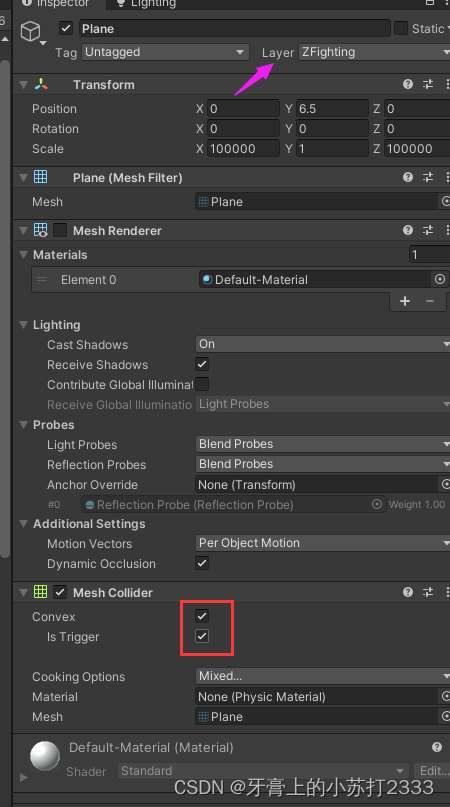Click the Transform component icon
Viewport: 450px width, 807px height.
41,84
